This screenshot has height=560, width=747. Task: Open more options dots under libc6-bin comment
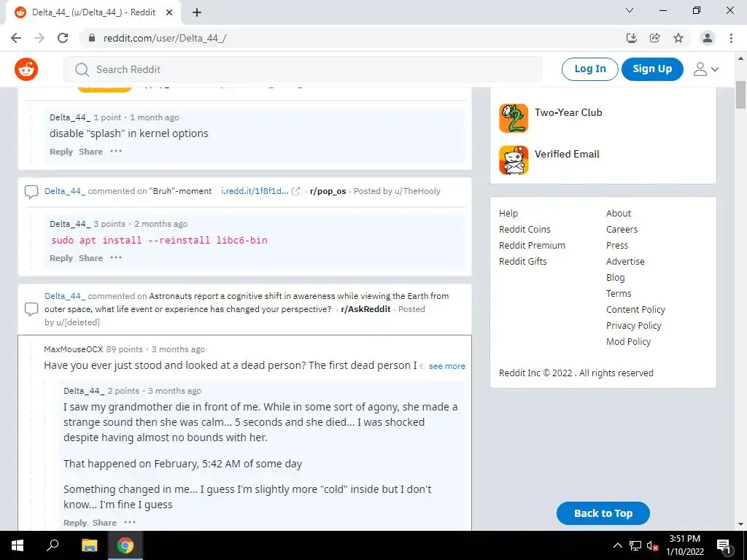tap(116, 257)
